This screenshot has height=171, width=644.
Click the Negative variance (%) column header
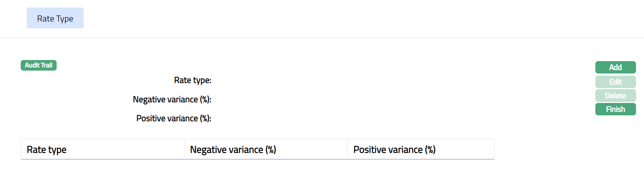pos(233,150)
